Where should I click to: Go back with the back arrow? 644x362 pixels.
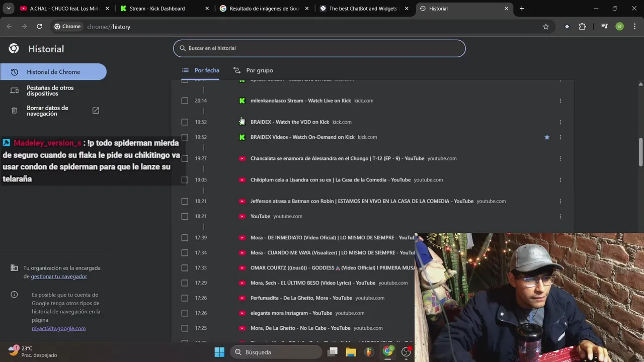click(9, 27)
